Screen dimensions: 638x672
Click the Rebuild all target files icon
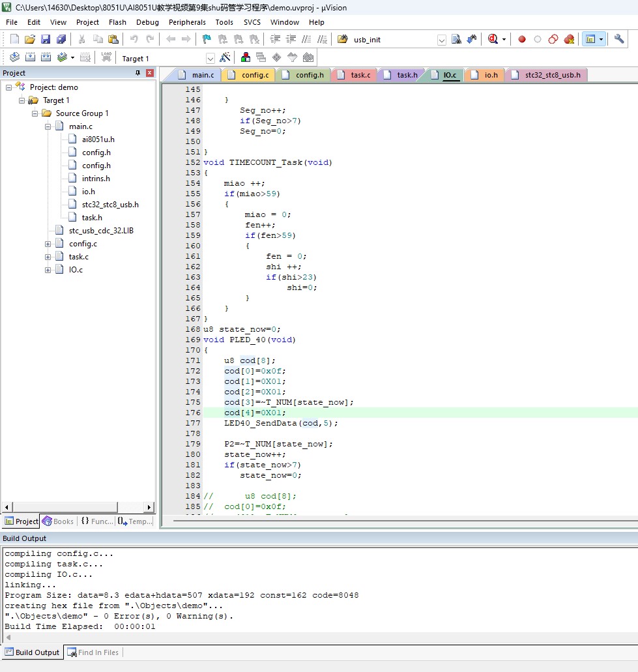click(46, 57)
